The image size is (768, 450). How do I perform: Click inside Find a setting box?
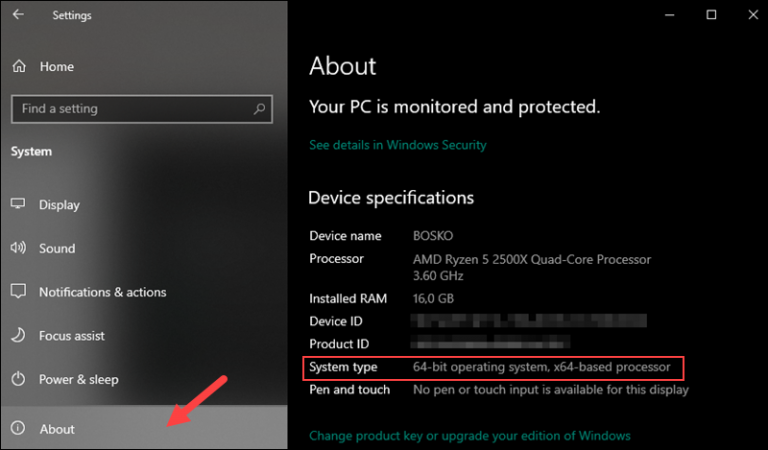[142, 109]
